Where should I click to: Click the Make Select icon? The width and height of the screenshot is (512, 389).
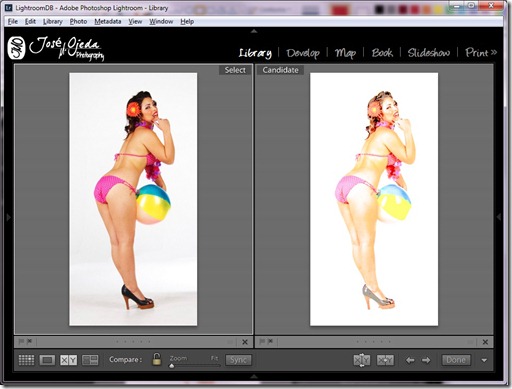click(x=385, y=360)
